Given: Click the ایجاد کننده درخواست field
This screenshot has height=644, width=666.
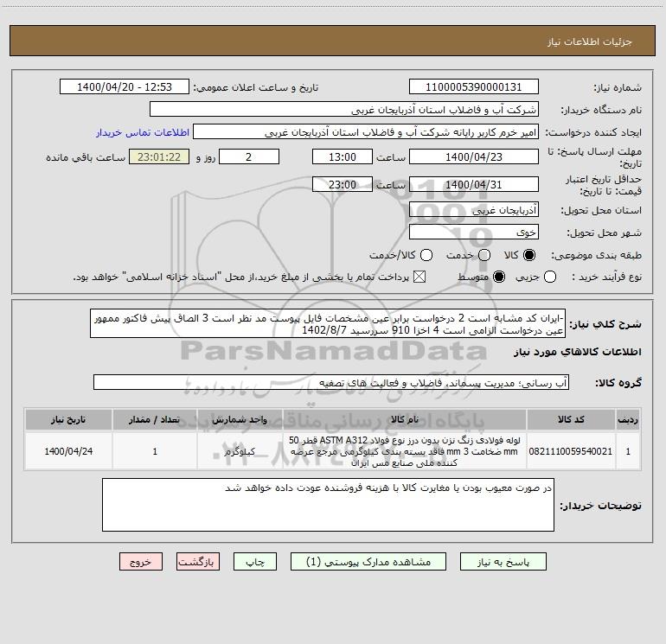Looking at the screenshot, I should (x=366, y=132).
